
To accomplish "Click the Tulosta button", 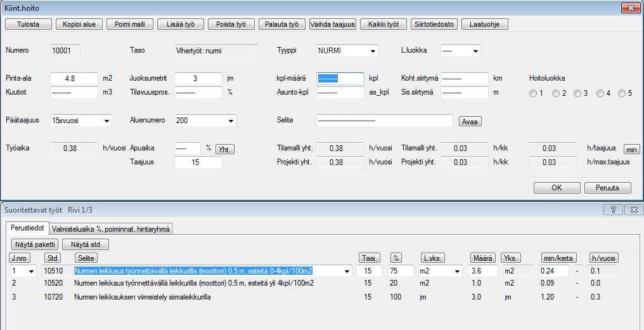I will point(29,24).
